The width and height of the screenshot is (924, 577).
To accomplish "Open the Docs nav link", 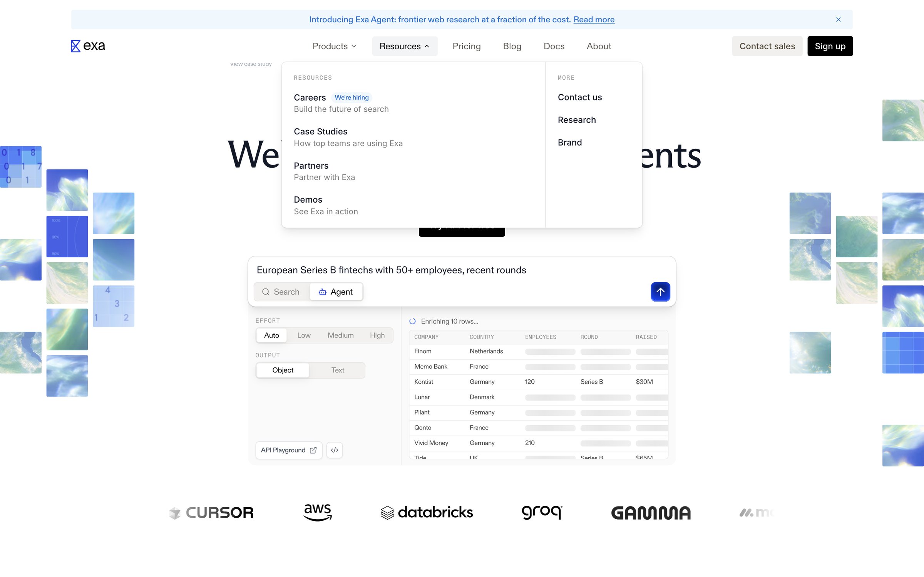I will [x=554, y=46].
